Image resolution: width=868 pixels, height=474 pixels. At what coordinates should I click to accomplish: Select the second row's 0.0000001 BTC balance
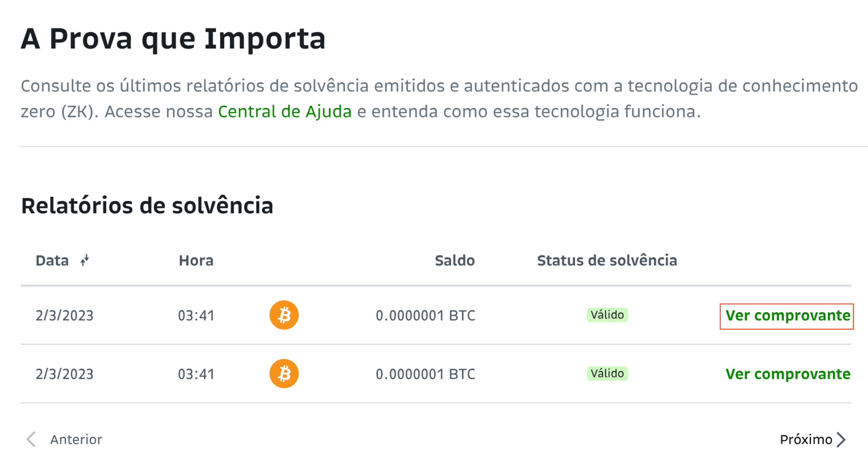[425, 374]
